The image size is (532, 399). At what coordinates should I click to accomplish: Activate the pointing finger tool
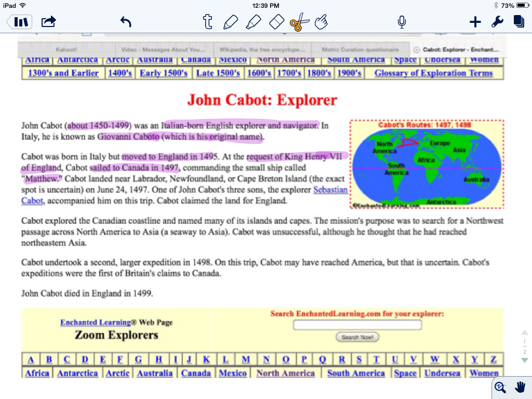(322, 22)
